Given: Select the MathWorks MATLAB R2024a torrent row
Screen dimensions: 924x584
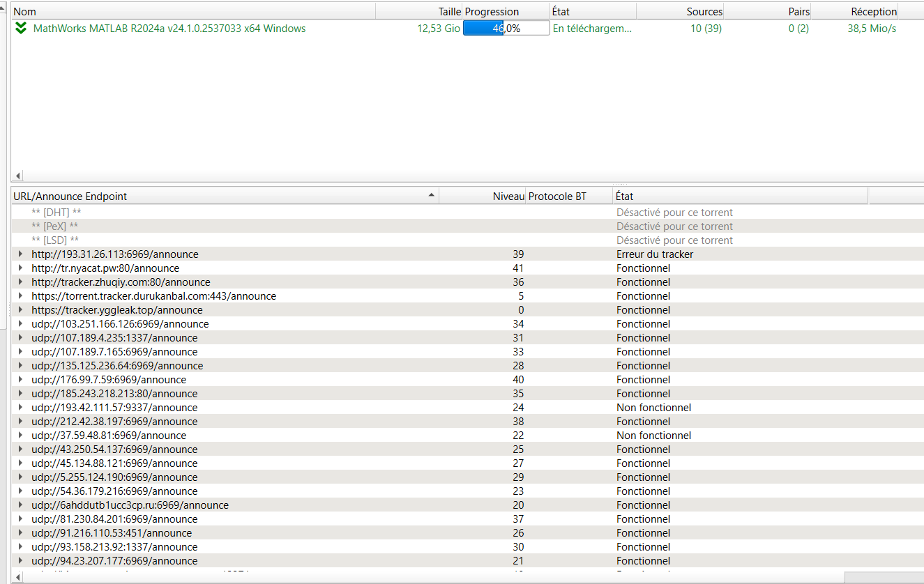Looking at the screenshot, I should click(x=169, y=29).
